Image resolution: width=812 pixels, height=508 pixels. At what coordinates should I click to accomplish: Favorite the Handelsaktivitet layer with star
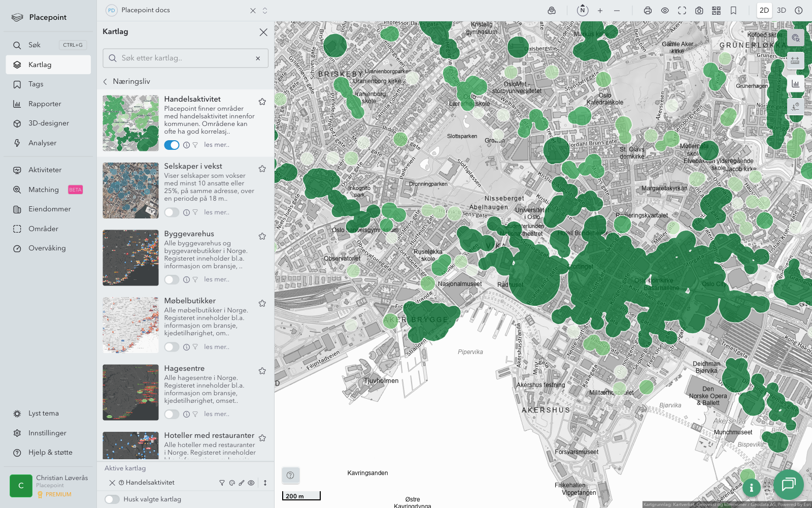click(x=262, y=102)
